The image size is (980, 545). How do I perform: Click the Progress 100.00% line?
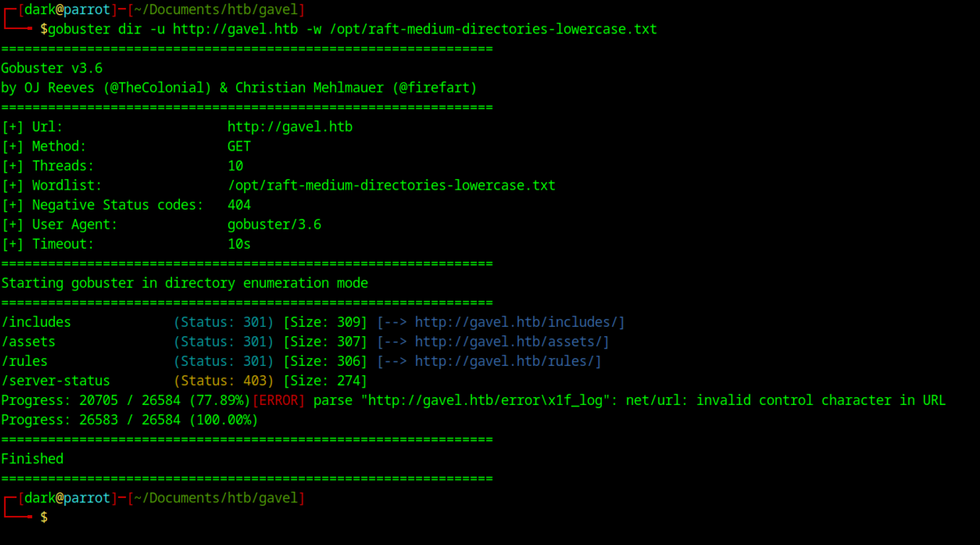[x=129, y=420]
